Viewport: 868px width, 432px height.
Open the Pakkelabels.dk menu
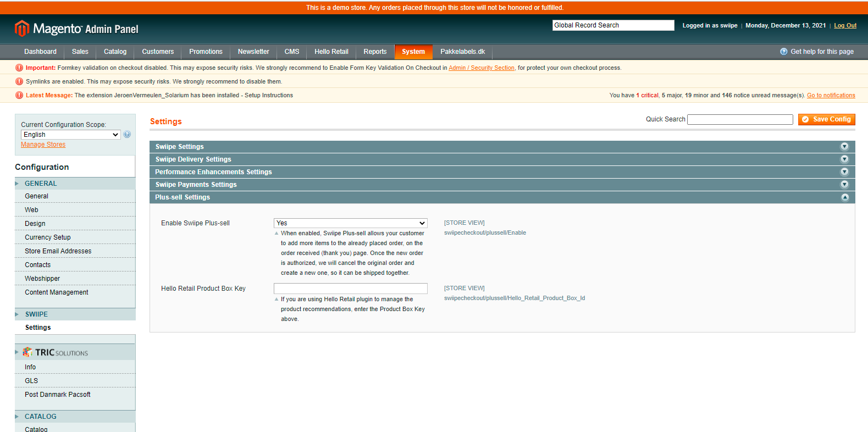click(462, 52)
